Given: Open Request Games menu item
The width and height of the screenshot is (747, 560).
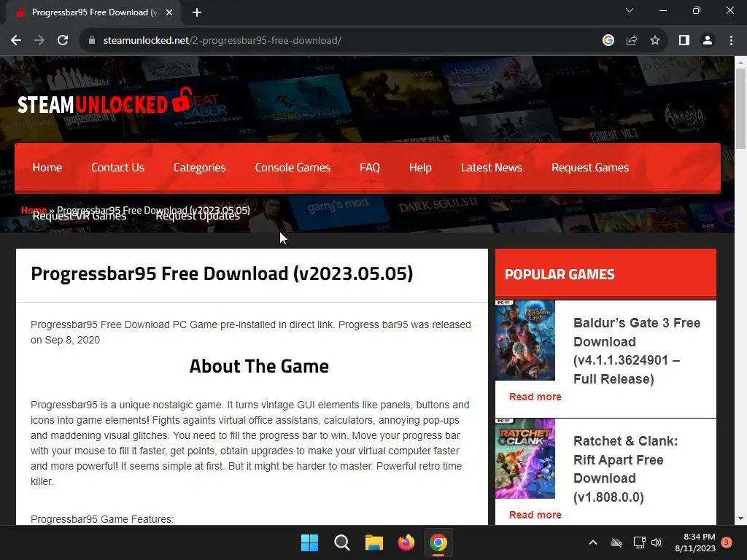Looking at the screenshot, I should 590,168.
